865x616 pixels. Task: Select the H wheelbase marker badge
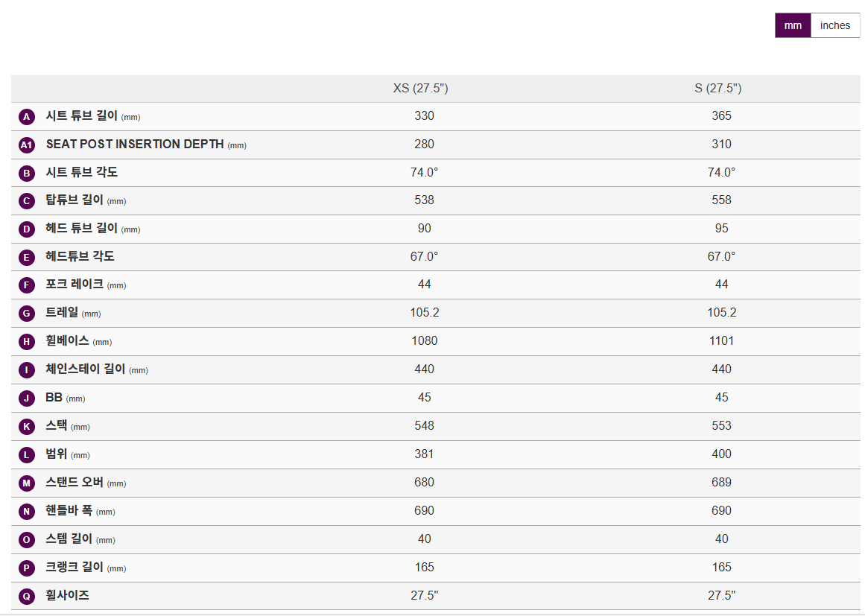point(27,342)
